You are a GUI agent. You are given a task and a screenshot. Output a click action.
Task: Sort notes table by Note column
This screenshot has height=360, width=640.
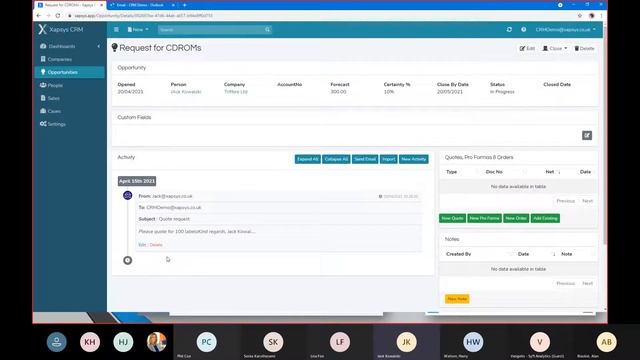coord(567,254)
